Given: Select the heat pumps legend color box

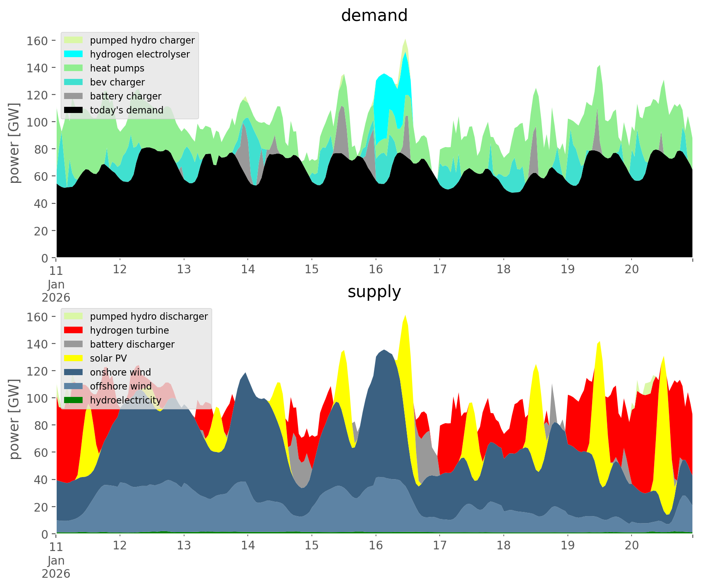Looking at the screenshot, I should 74,68.
